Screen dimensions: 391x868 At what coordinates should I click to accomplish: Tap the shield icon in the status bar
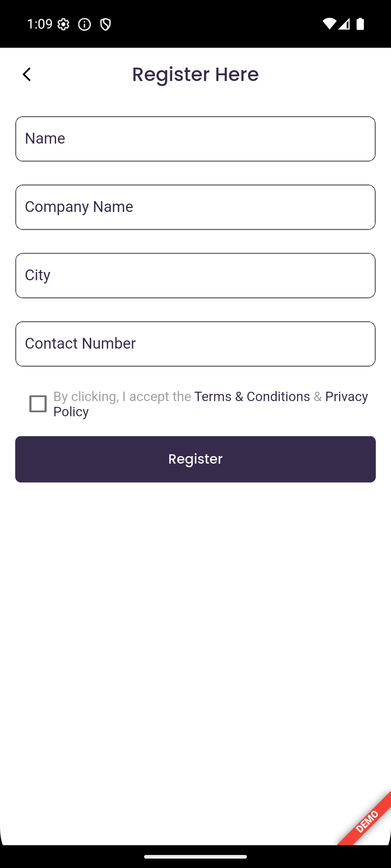(x=105, y=25)
